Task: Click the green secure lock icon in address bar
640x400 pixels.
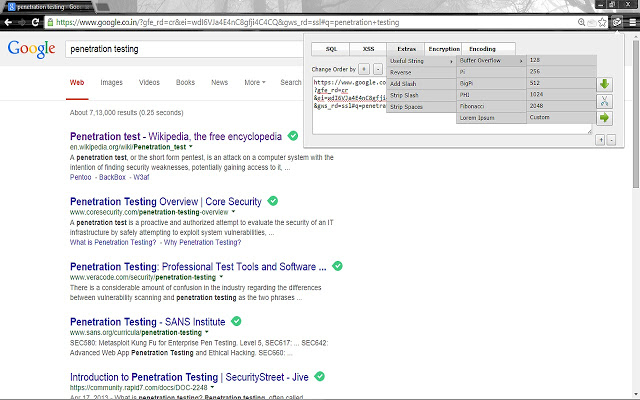Action: pos(50,22)
